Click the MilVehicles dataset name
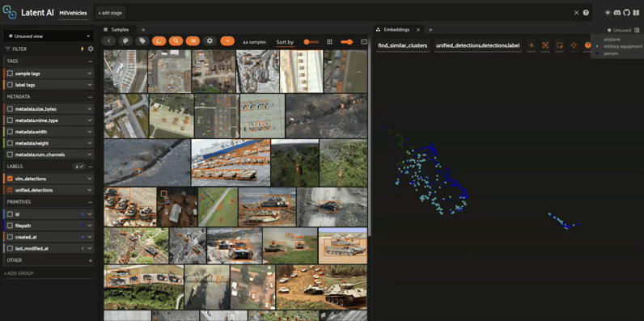Image resolution: width=644 pixels, height=321 pixels. [73, 13]
